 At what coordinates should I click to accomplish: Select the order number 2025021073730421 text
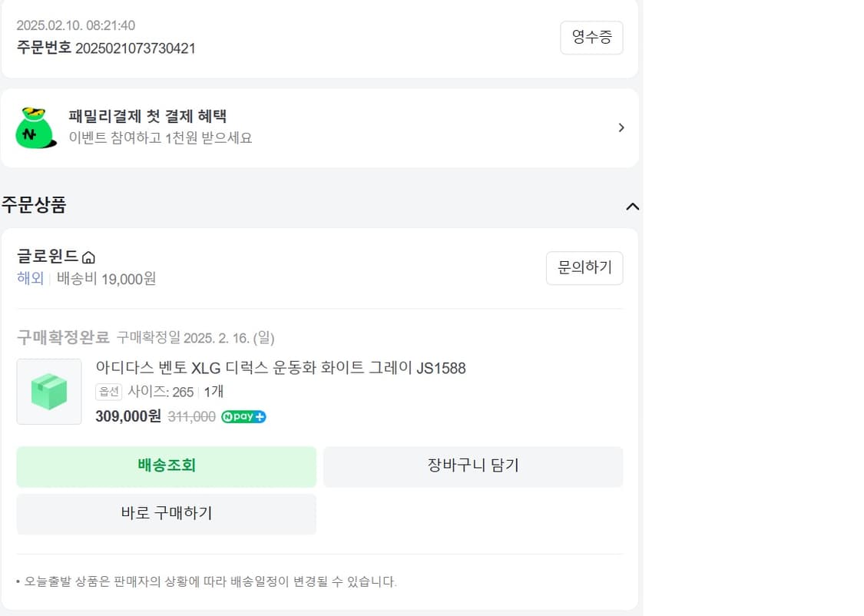(135, 48)
